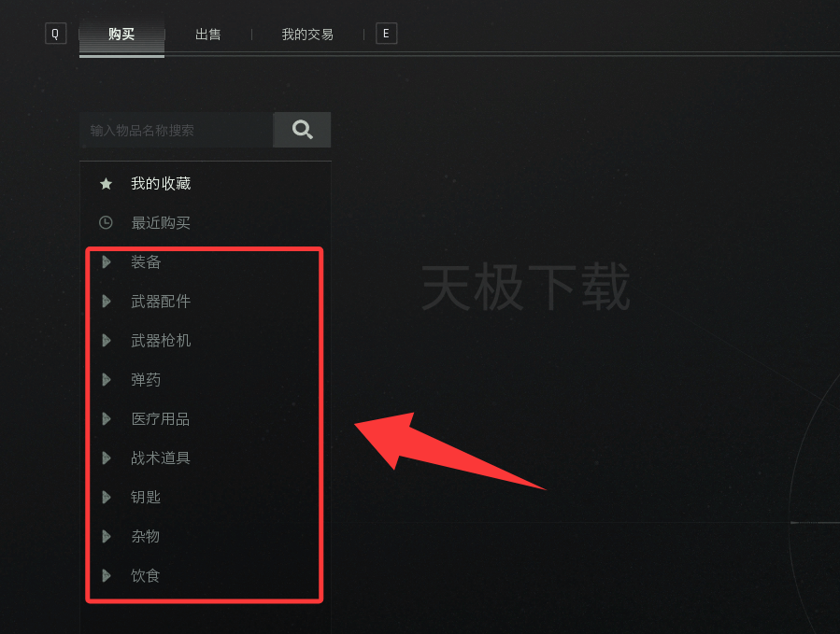Click the star icon beside 我的收藏
Viewport: 840px width, 634px height.
[107, 184]
